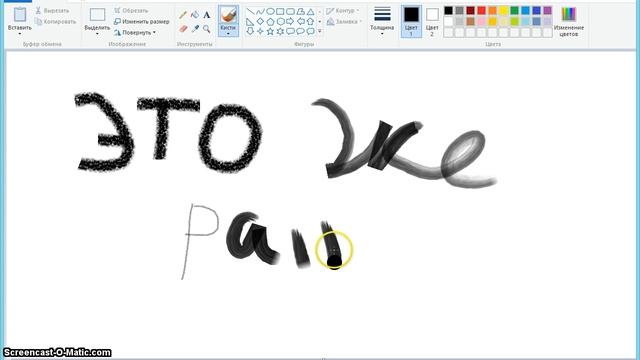
Task: Select the Pencil tool
Action: coord(183,15)
